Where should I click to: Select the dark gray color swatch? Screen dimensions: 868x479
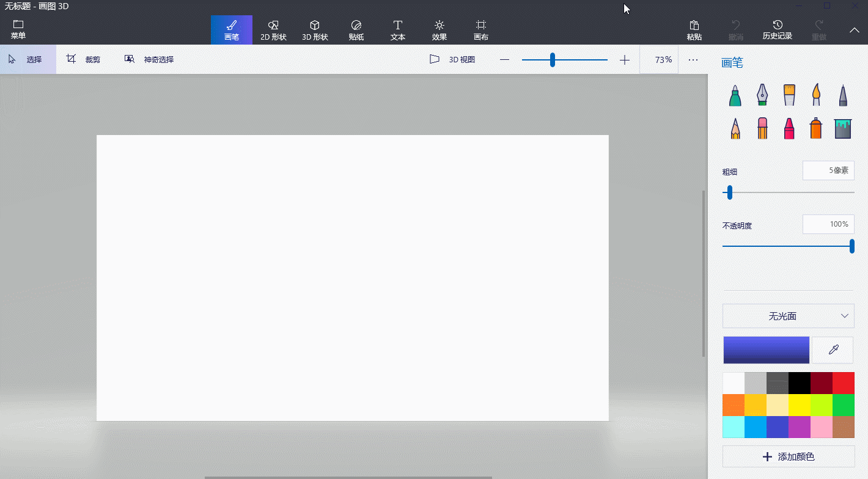click(778, 383)
